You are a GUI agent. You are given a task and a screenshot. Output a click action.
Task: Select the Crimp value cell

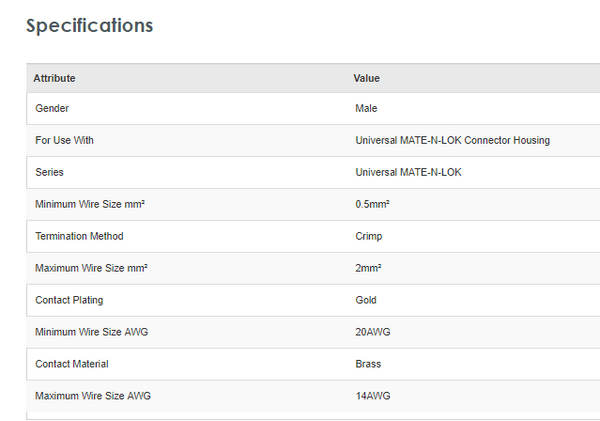click(x=368, y=236)
